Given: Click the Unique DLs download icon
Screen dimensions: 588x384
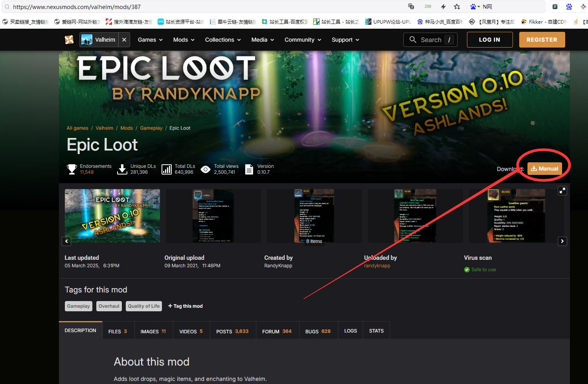Looking at the screenshot, I should (122, 169).
